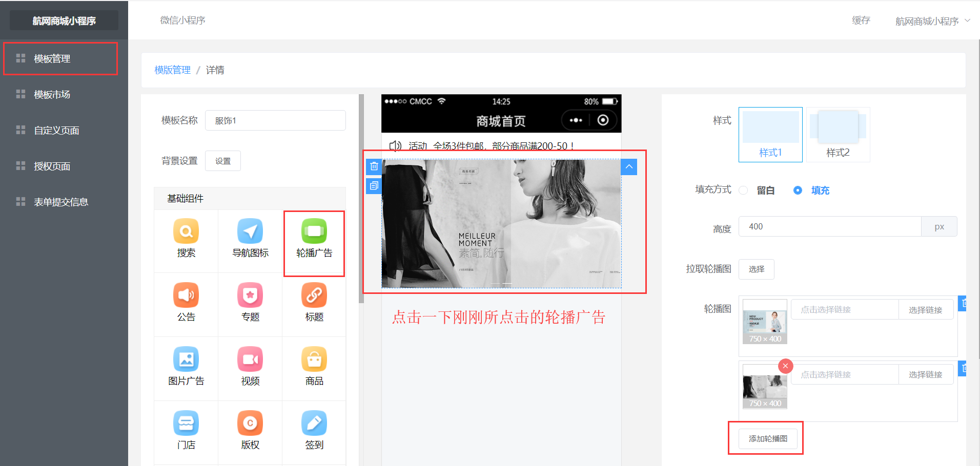Remove second carousel image with red X
The image size is (980, 466).
click(x=785, y=366)
